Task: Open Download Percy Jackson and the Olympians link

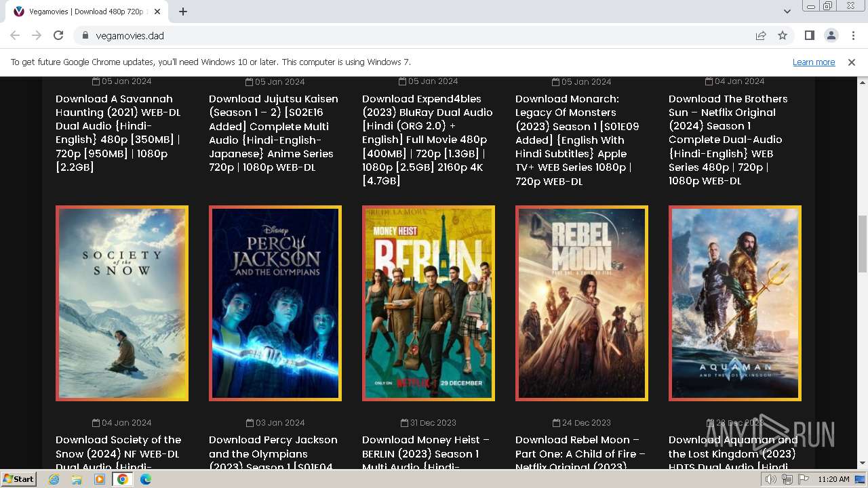Action: click(275, 453)
